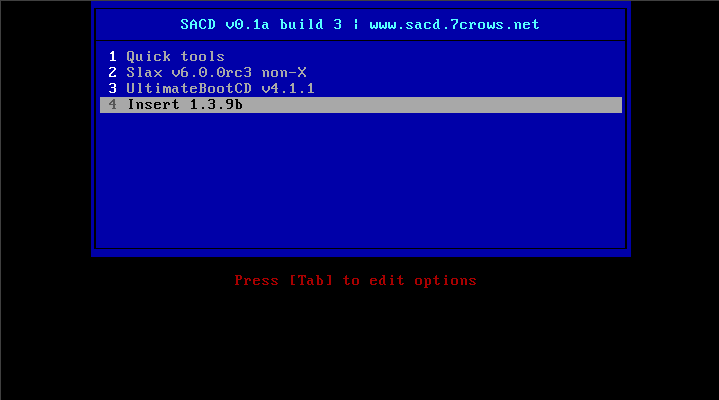Click empty gray part of highlighted row

(431, 105)
